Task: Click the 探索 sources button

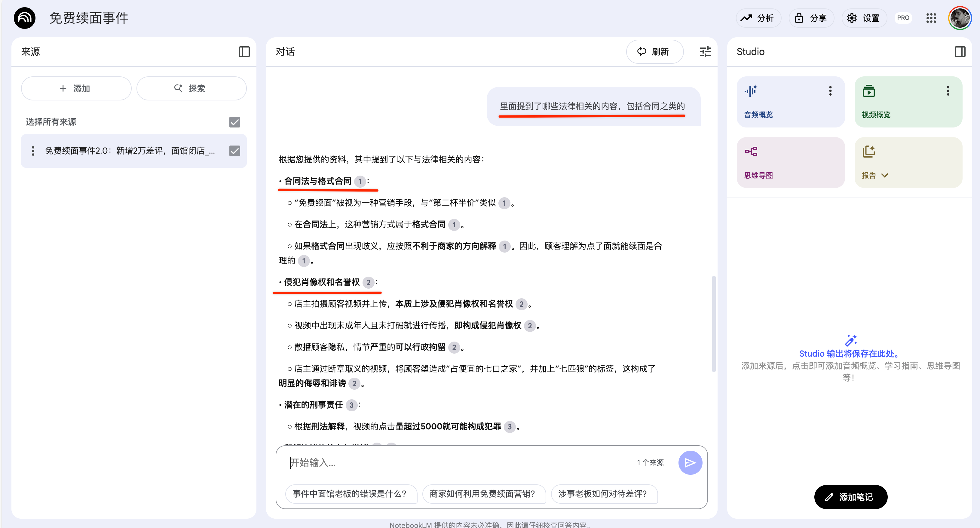Action: (x=191, y=88)
